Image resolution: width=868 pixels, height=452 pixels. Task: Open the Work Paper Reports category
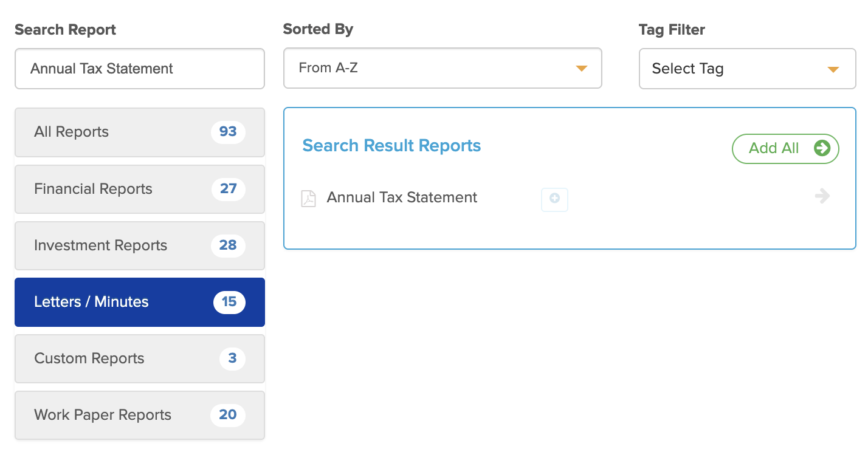coord(140,415)
